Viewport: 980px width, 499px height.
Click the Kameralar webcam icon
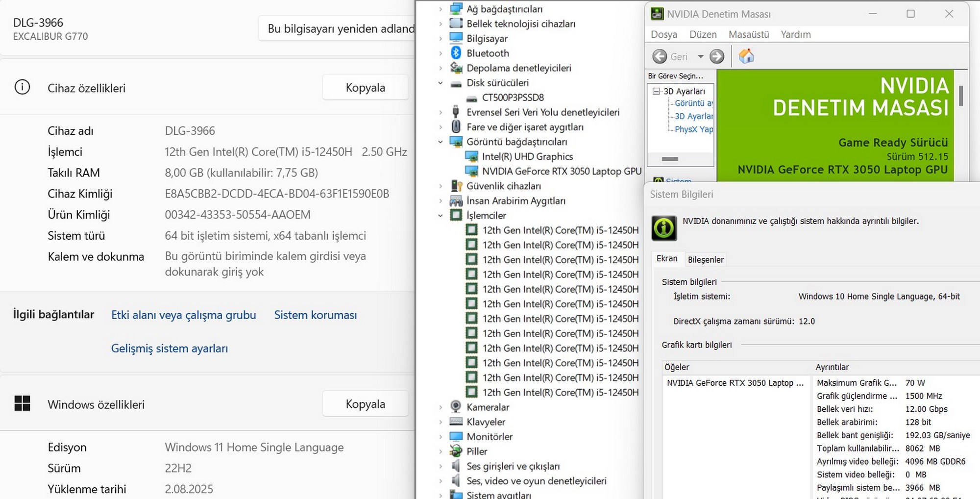(x=456, y=407)
